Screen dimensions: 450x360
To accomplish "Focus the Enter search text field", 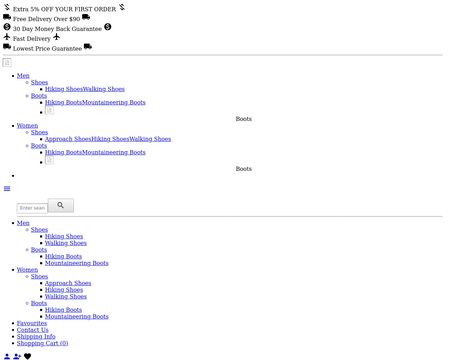I will (32, 208).
